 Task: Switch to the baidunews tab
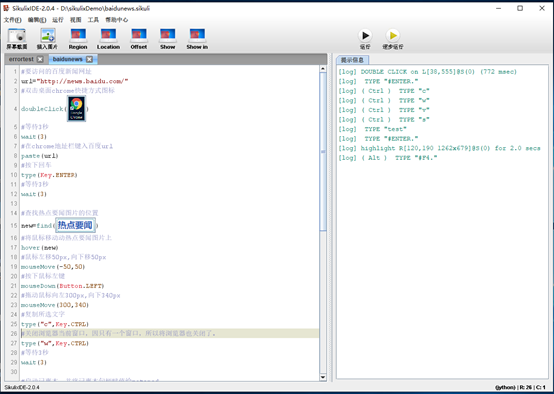tap(67, 59)
